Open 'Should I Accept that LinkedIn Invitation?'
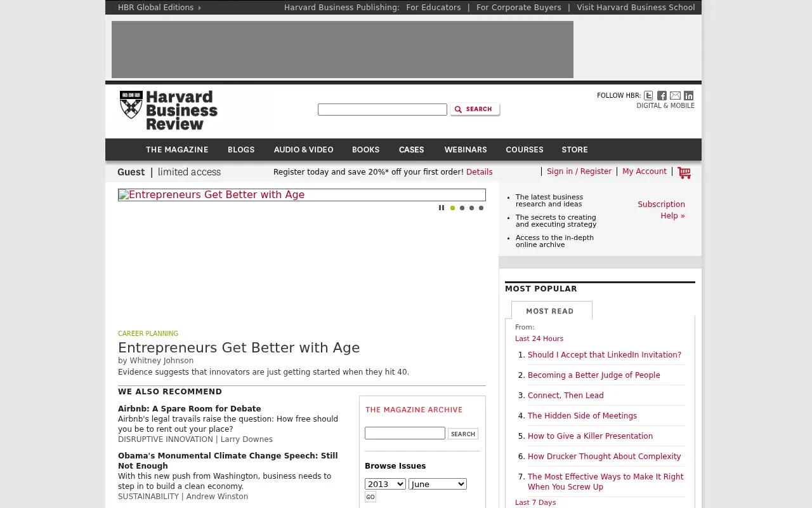812x508 pixels. click(x=605, y=355)
